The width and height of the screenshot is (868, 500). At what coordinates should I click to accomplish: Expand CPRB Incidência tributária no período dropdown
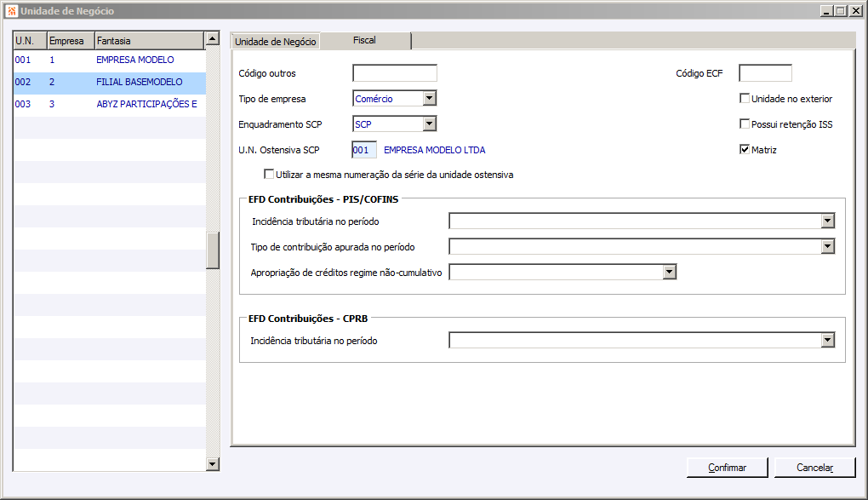pyautogui.click(x=828, y=340)
